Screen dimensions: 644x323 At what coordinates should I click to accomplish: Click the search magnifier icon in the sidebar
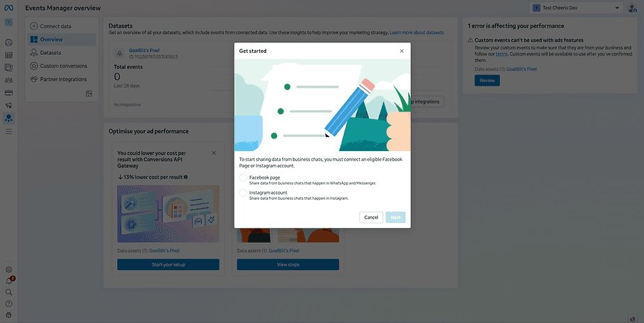8,292
